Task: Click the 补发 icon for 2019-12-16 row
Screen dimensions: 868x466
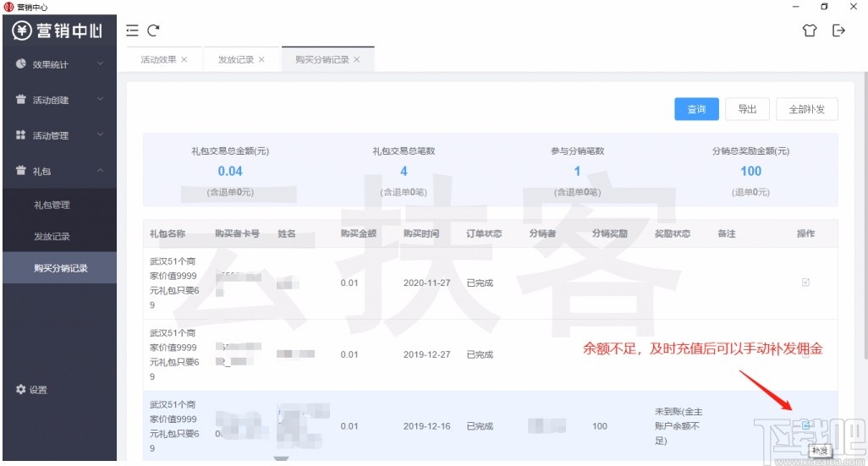Action: click(805, 425)
